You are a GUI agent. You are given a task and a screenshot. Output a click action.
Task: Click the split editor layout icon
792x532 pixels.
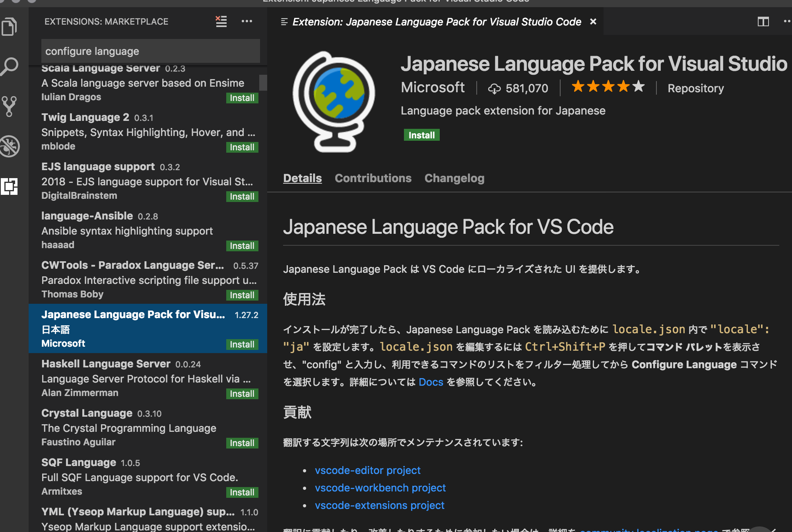coord(763,22)
